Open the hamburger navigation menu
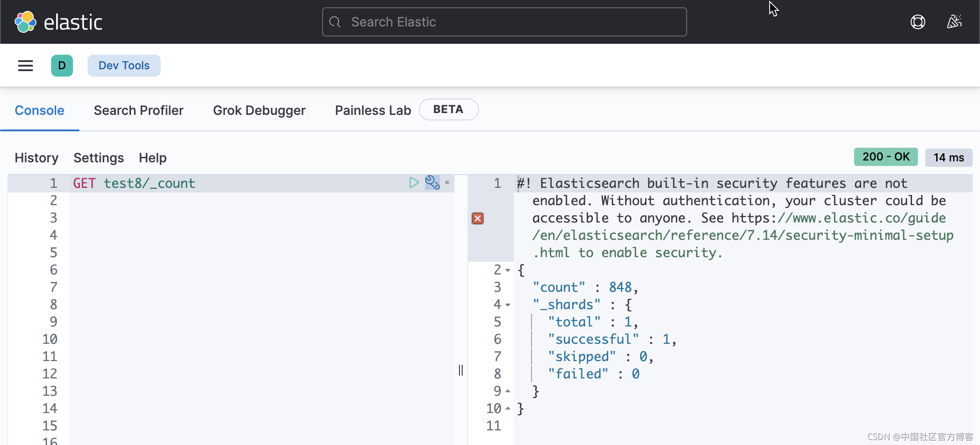This screenshot has width=980, height=445. pyautogui.click(x=25, y=65)
